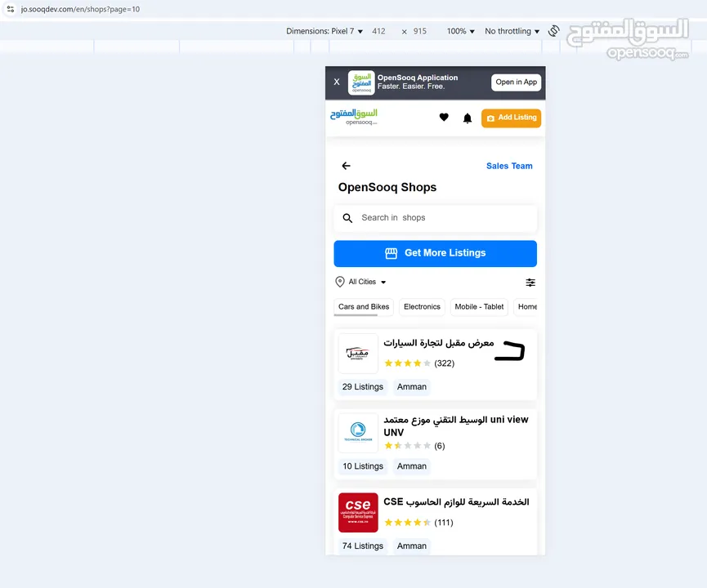707x588 pixels.
Task: Click the browser address bar URL
Action: click(80, 9)
